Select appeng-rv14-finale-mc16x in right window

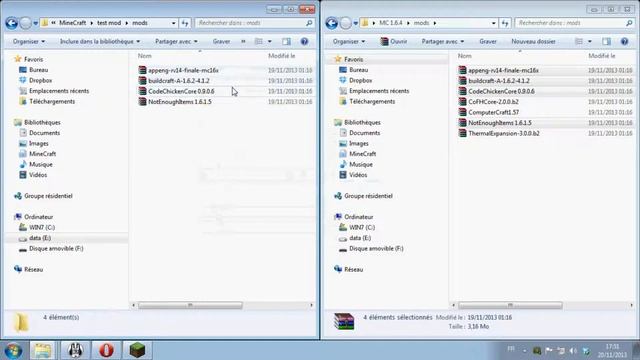point(503,70)
